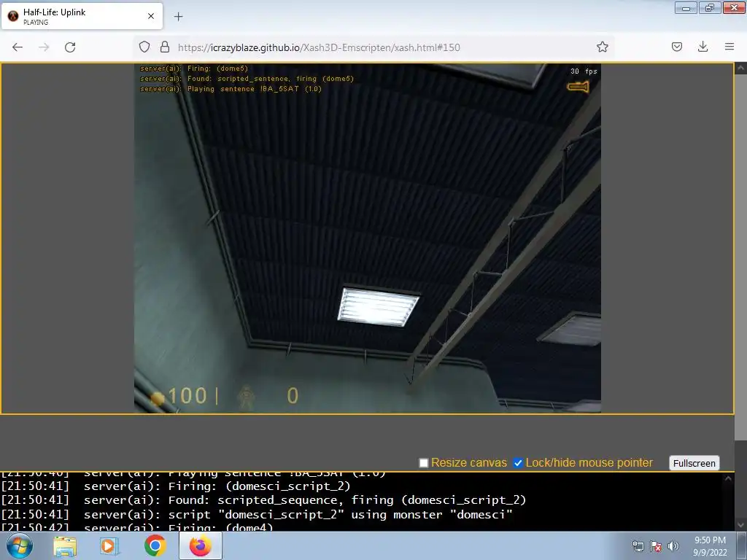Open the volume speaker tray icon
Screen dimensions: 747x560
click(x=673, y=546)
